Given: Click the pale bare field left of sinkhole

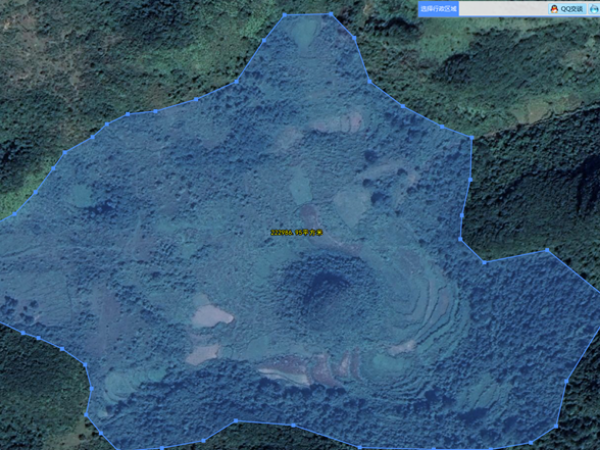Looking at the screenshot, I should 212,316.
